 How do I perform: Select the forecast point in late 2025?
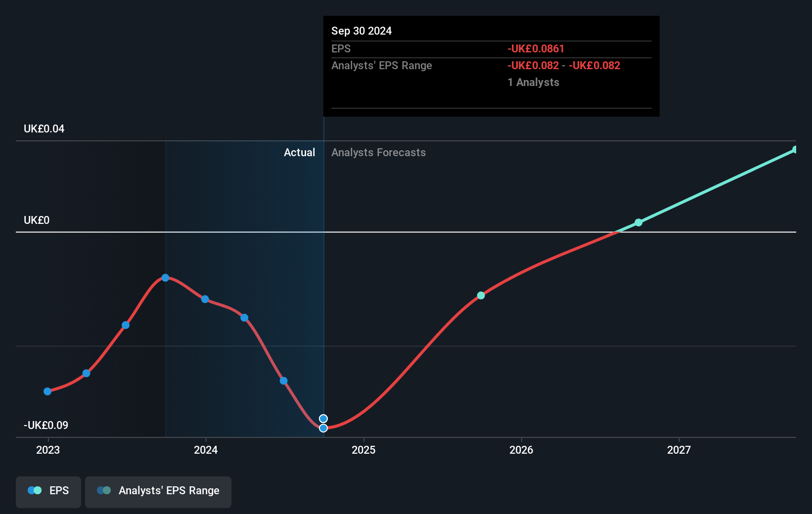click(x=481, y=296)
